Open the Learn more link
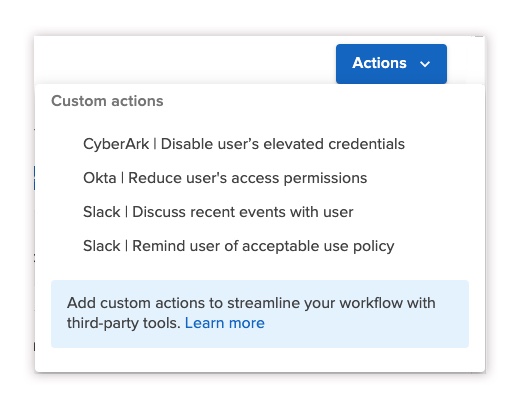This screenshot has width=511, height=403. coord(225,323)
